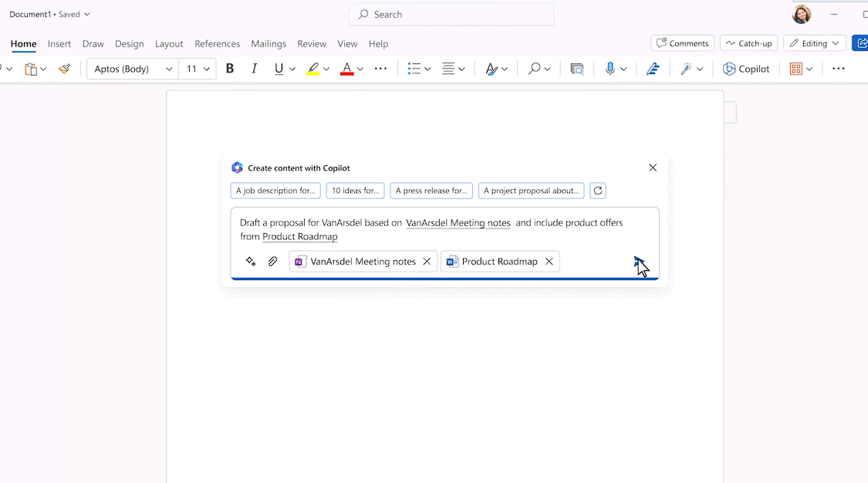868x483 pixels.
Task: Open the Insert tab
Action: tap(59, 44)
